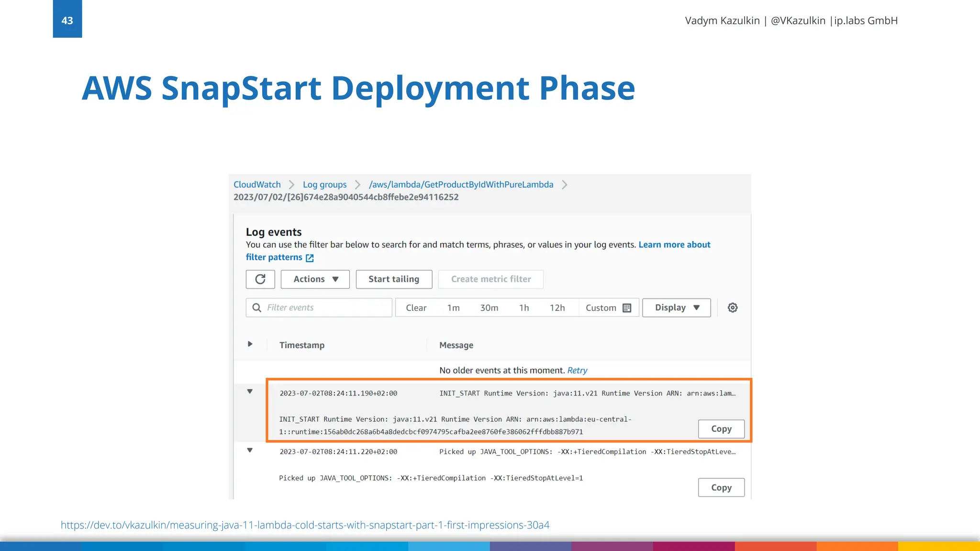
Task: Collapse the INIT_START log event row
Action: pos(250,392)
